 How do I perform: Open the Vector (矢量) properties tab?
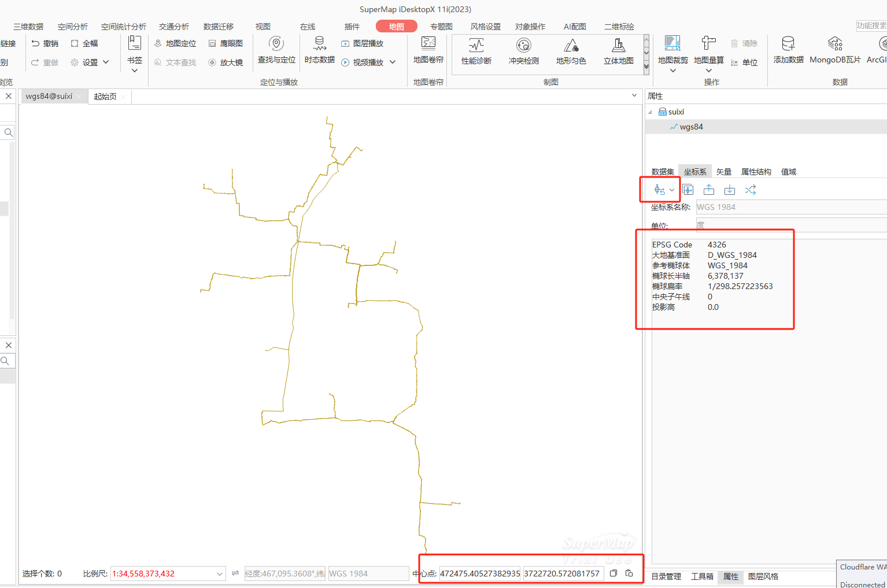pyautogui.click(x=724, y=172)
